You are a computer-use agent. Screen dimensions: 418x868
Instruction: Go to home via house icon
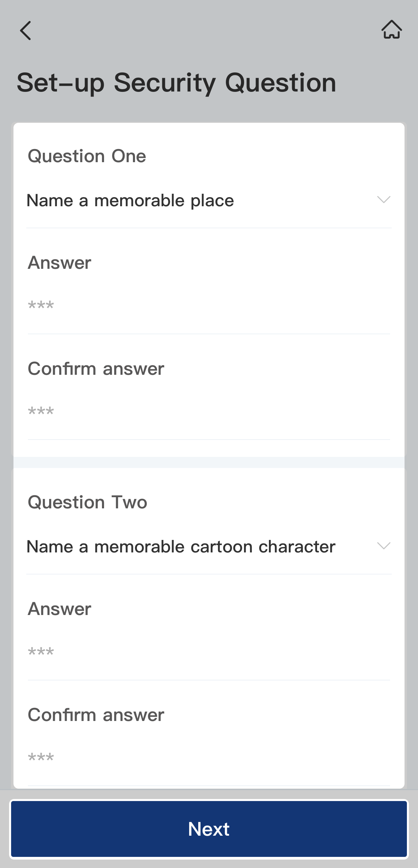tap(391, 30)
